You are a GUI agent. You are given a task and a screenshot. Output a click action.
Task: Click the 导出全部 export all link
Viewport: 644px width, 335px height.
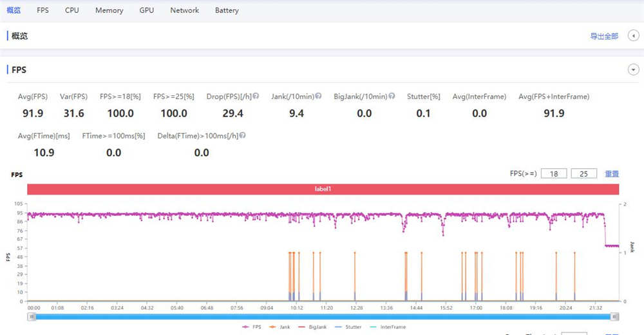(x=604, y=36)
